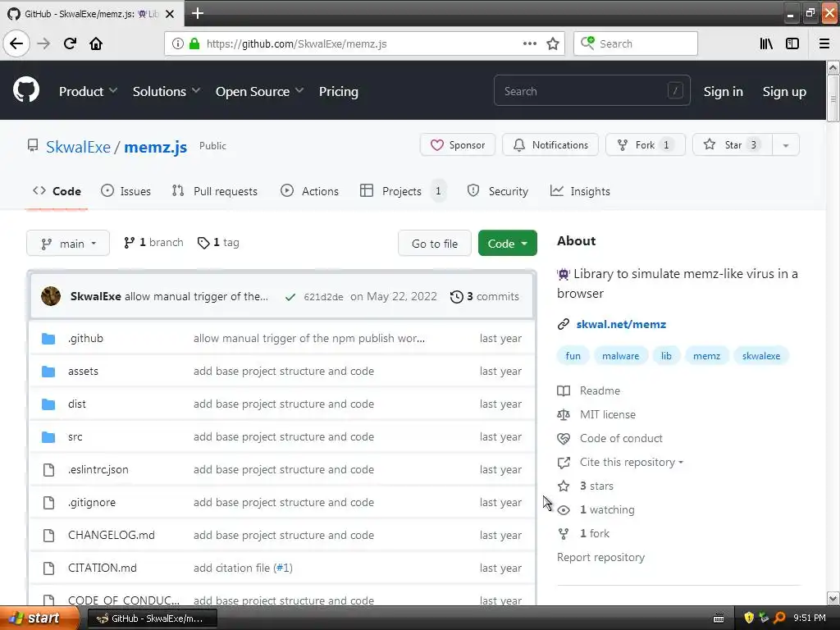Open the Windows start button
The image size is (840, 630).
coord(38,618)
